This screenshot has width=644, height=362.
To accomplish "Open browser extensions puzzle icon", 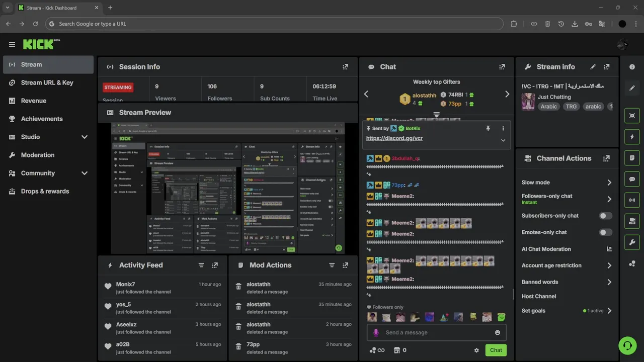I will [x=514, y=24].
